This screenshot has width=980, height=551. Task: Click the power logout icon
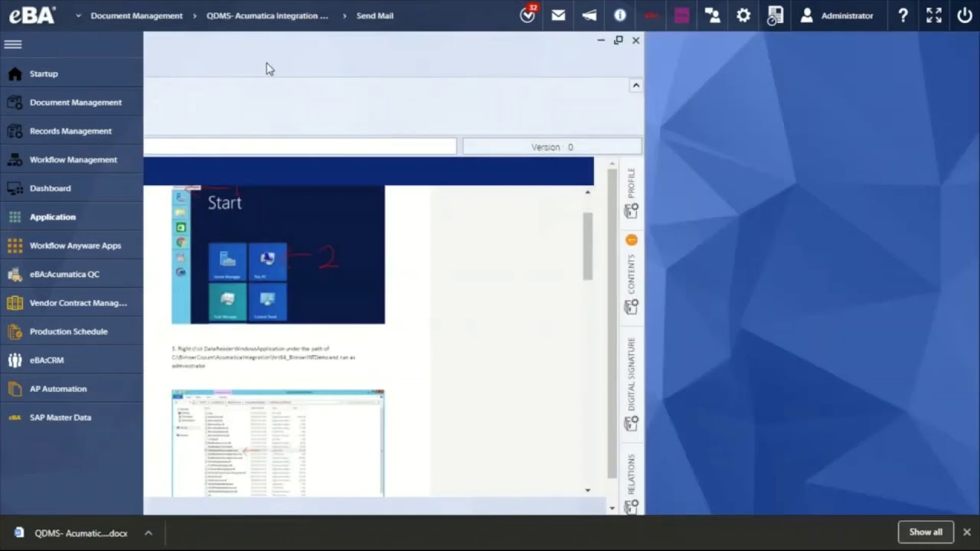[965, 15]
